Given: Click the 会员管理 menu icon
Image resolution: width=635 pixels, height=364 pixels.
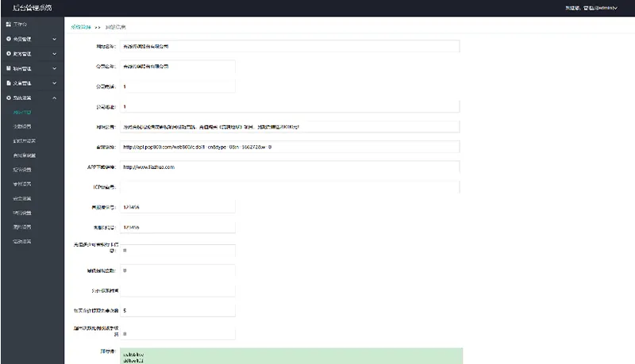Looking at the screenshot, I should pos(9,39).
